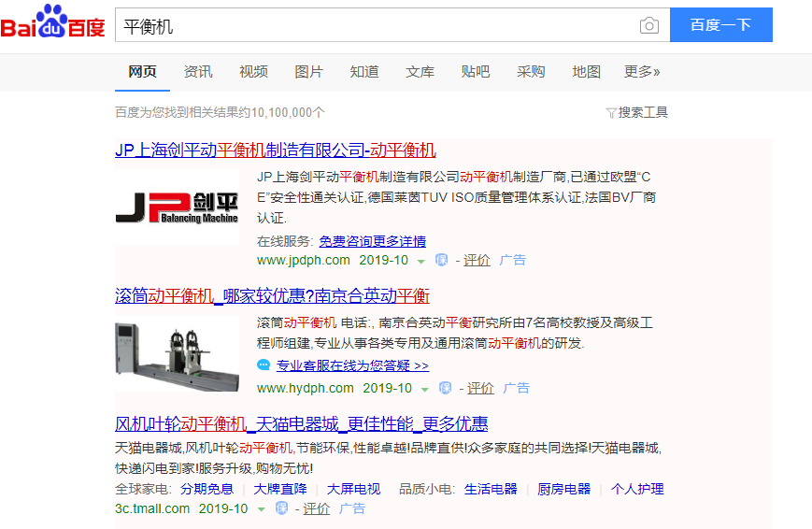
Task: Open 滚筒动平衡机_哪家较优惠 result title
Action: pyautogui.click(x=273, y=296)
